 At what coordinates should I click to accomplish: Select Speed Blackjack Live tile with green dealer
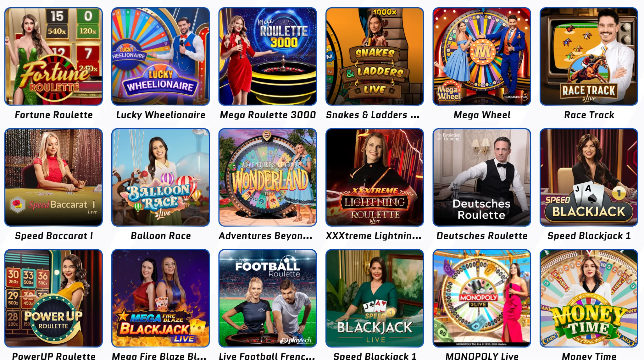click(375, 298)
